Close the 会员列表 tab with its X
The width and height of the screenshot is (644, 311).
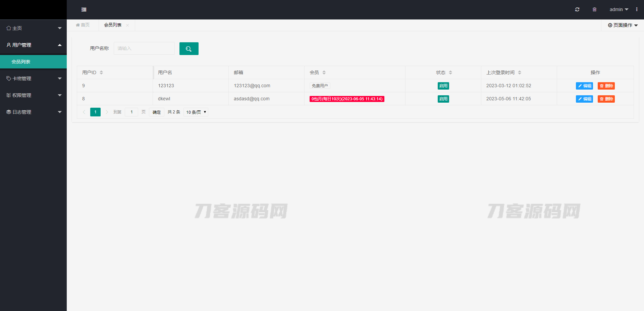[127, 25]
